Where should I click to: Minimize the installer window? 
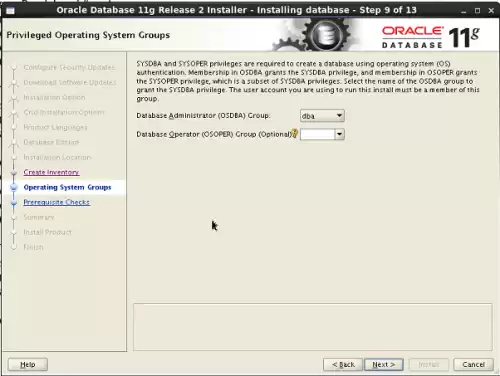click(x=463, y=11)
